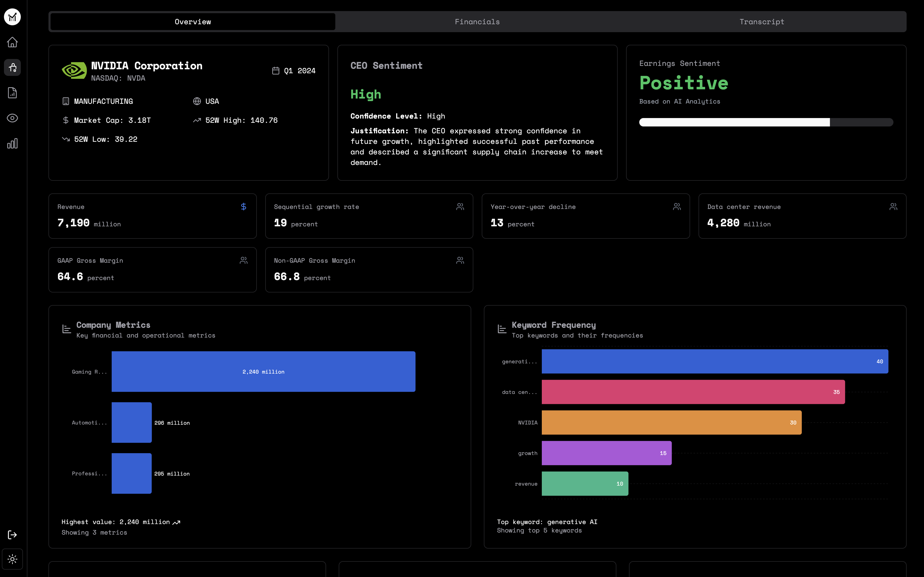Open the reports document icon in sidebar

(12, 93)
